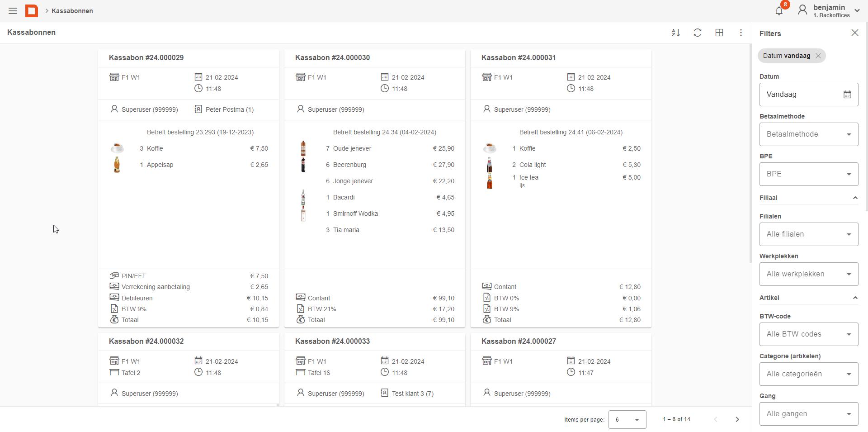
Task: Open Kassabon #24.000030 title
Action: [x=332, y=57]
